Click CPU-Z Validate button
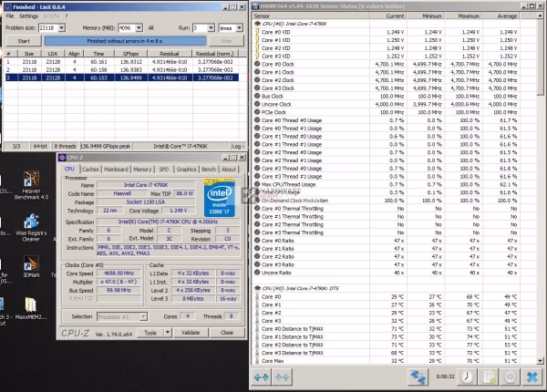Viewport: 547px width, 392px height. pos(191,333)
